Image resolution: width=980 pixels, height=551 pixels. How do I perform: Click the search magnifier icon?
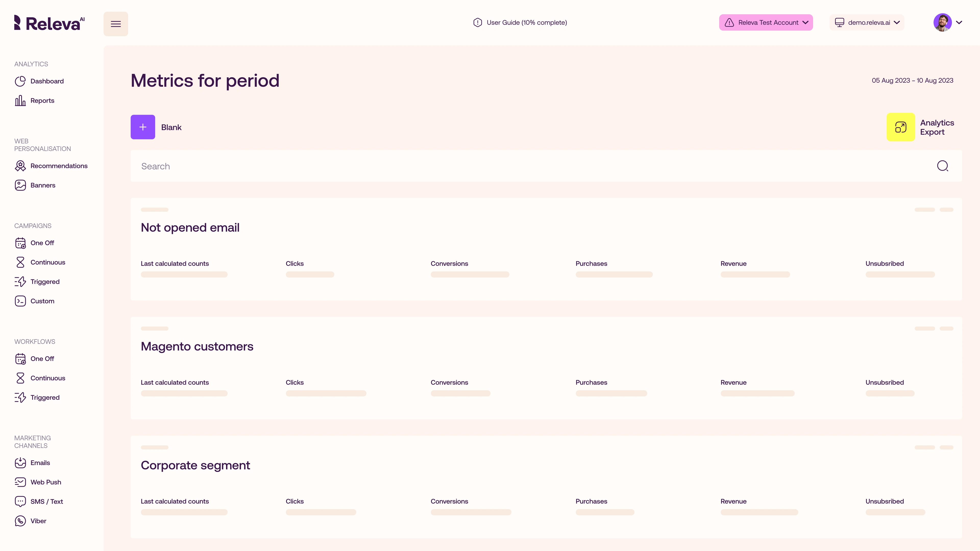coord(942,166)
